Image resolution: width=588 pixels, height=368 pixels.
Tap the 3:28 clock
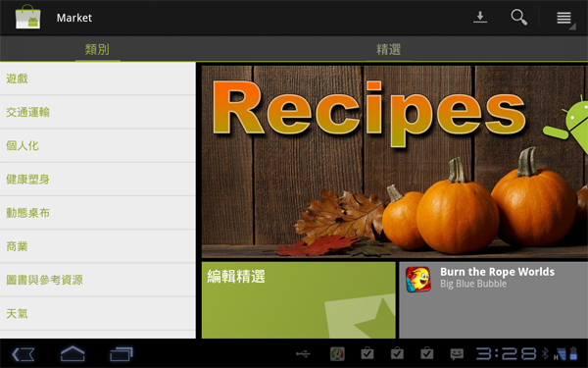(x=507, y=353)
